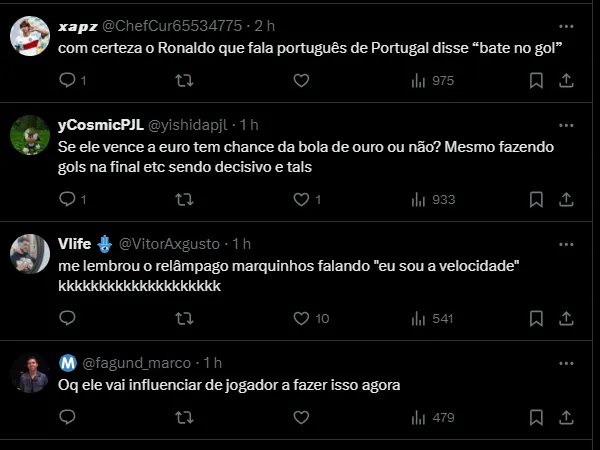This screenshot has height=450, width=600.
Task: Bookmark the xapz tweet
Action: [536, 80]
